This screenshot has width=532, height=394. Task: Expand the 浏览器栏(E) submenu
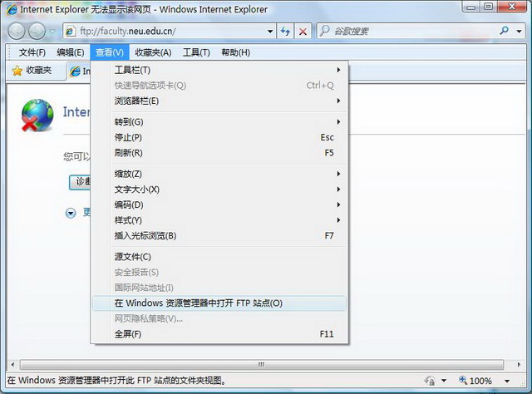click(219, 101)
